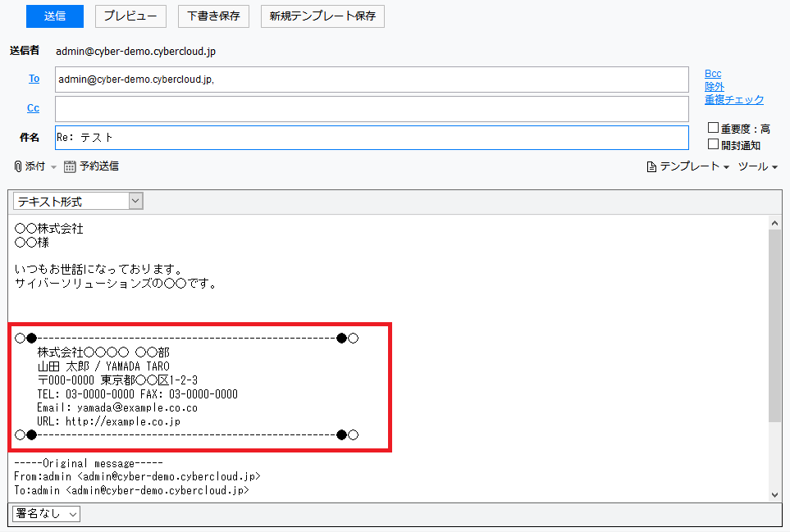Click the -----Original message----- line

point(88,463)
